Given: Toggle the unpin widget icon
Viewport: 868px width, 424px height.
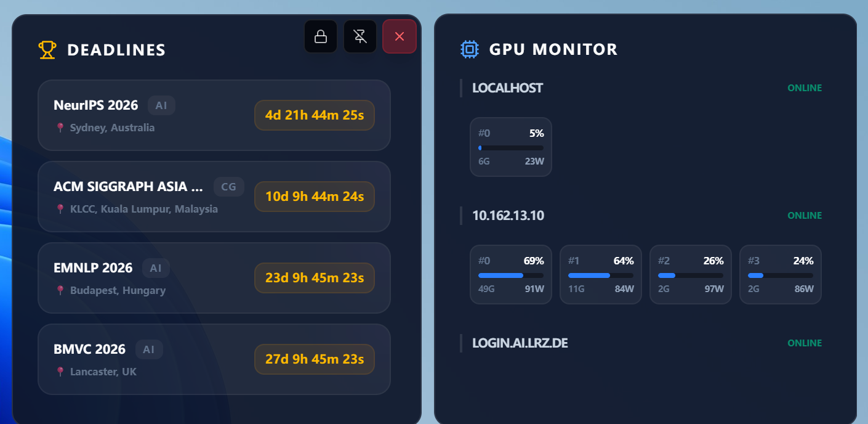Looking at the screenshot, I should click(x=360, y=36).
